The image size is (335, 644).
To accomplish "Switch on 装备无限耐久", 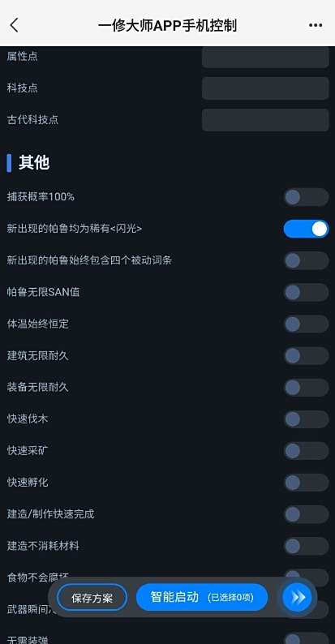I will pyautogui.click(x=306, y=388).
